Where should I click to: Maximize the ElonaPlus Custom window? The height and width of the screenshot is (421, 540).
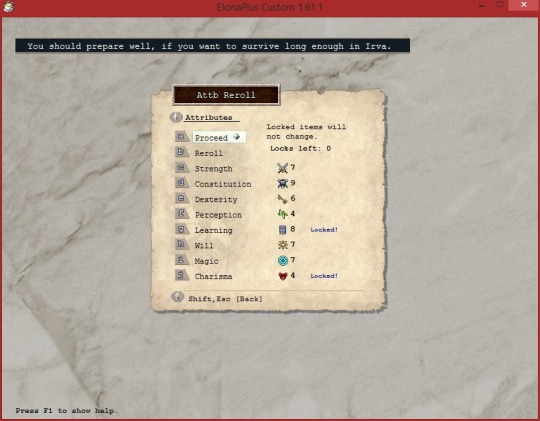click(x=499, y=5)
